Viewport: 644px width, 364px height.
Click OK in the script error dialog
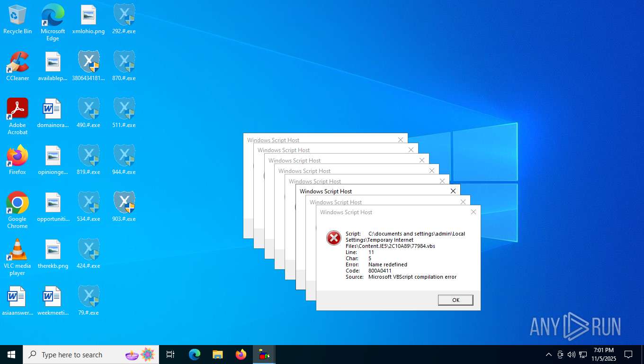[x=456, y=300]
